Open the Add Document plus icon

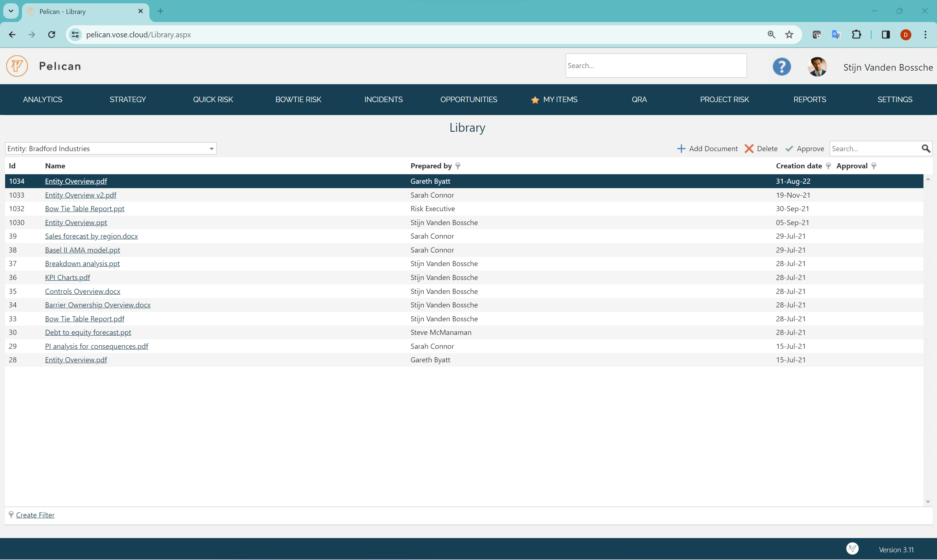tap(681, 148)
